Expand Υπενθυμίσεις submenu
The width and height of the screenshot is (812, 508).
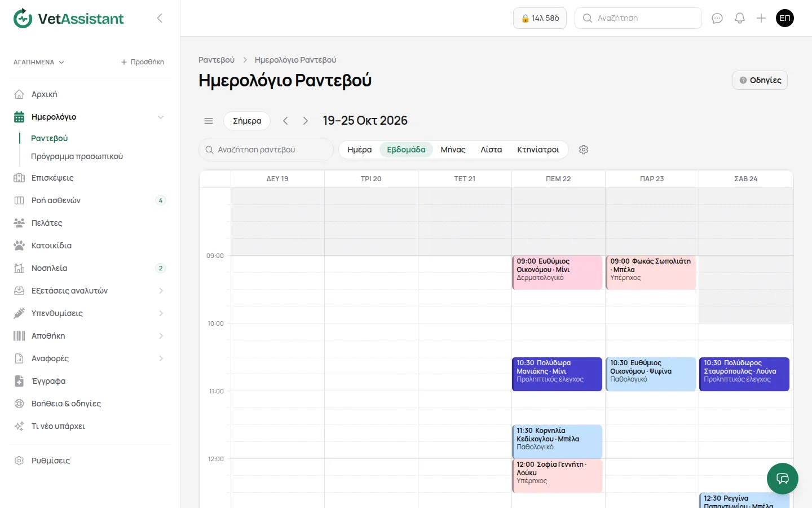tap(161, 313)
